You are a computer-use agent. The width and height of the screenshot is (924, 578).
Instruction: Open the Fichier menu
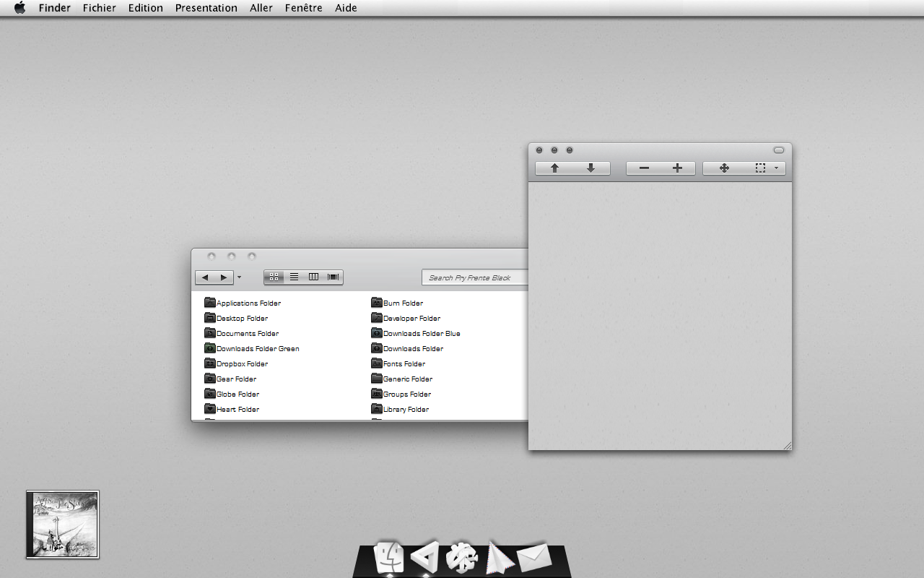point(100,8)
